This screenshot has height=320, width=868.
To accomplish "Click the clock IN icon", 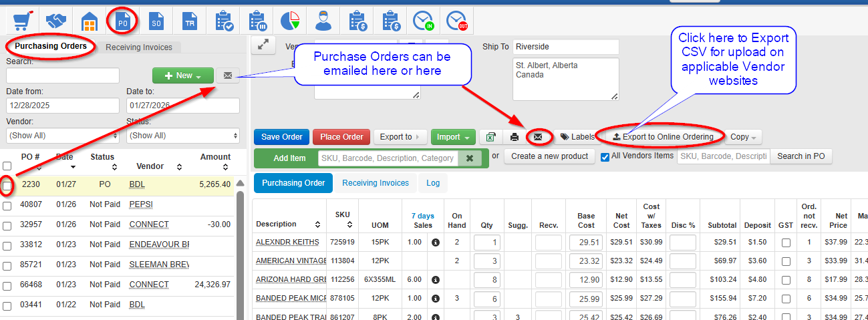I will [424, 21].
